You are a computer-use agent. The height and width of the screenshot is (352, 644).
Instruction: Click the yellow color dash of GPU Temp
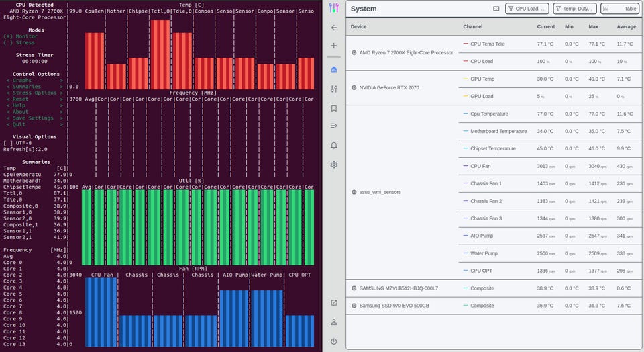(466, 79)
